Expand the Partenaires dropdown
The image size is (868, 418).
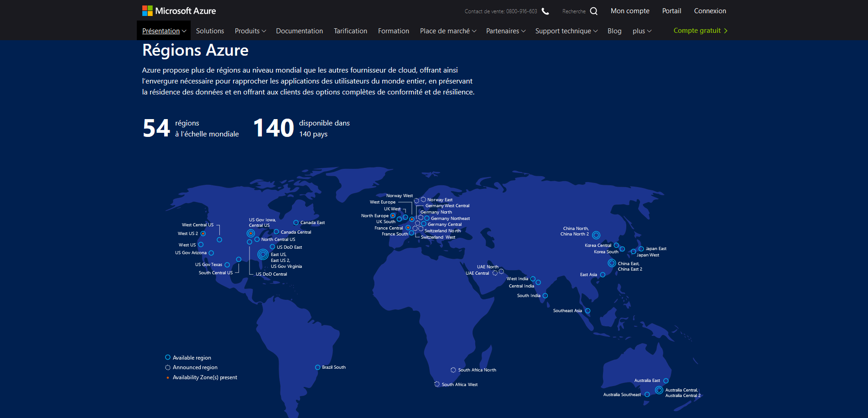coord(506,31)
